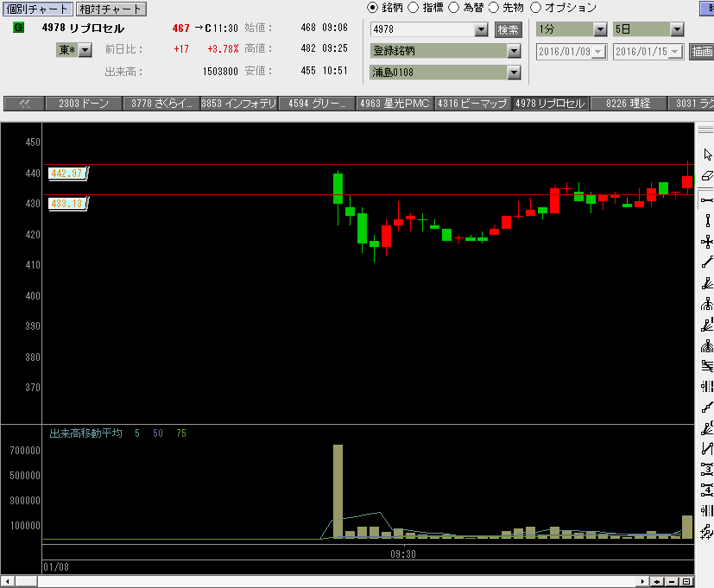Click the volume moving average 75 label
Screen dimensions: 714x588
point(181,433)
